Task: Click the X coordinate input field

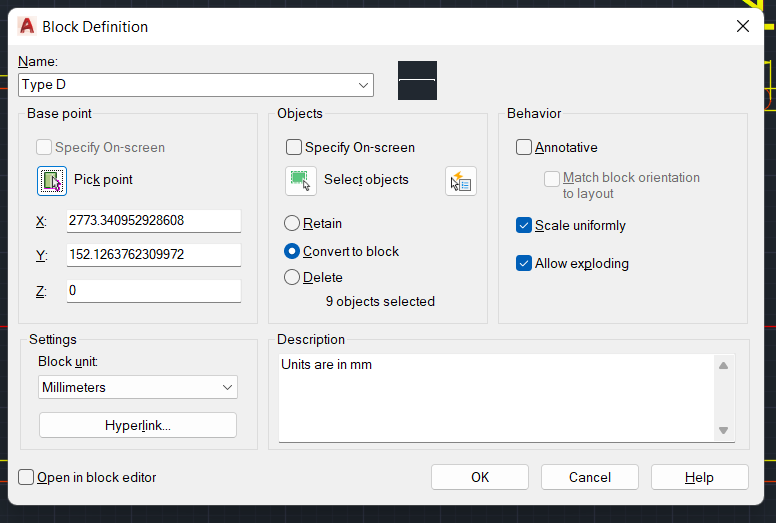Action: click(154, 221)
